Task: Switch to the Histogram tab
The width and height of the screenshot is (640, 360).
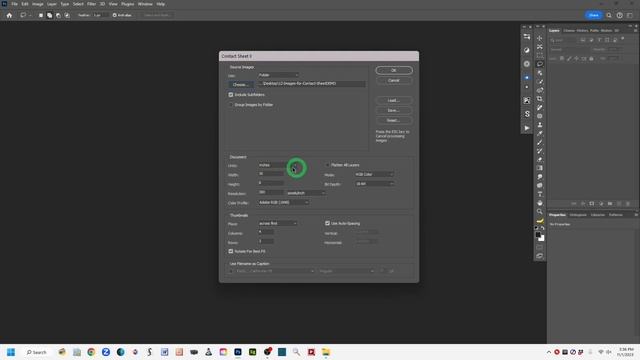Action: (578, 215)
